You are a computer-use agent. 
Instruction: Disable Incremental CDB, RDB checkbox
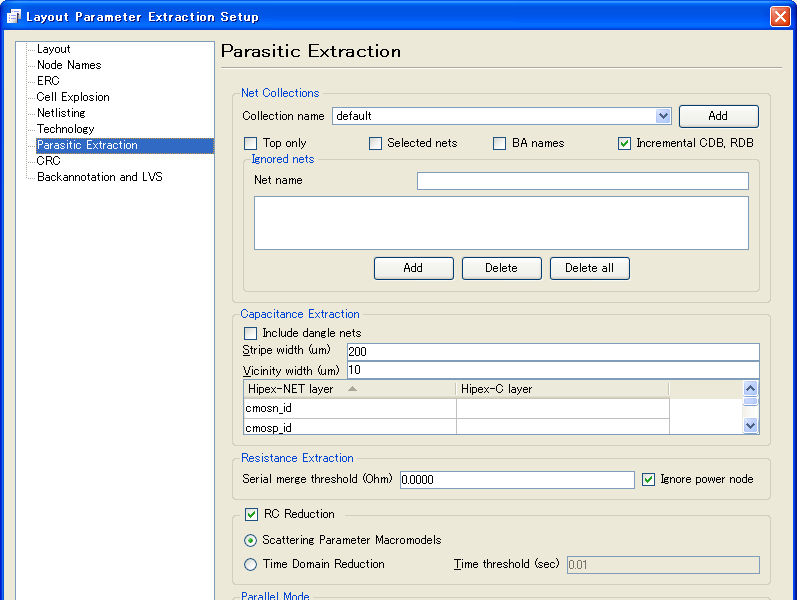tap(625, 143)
